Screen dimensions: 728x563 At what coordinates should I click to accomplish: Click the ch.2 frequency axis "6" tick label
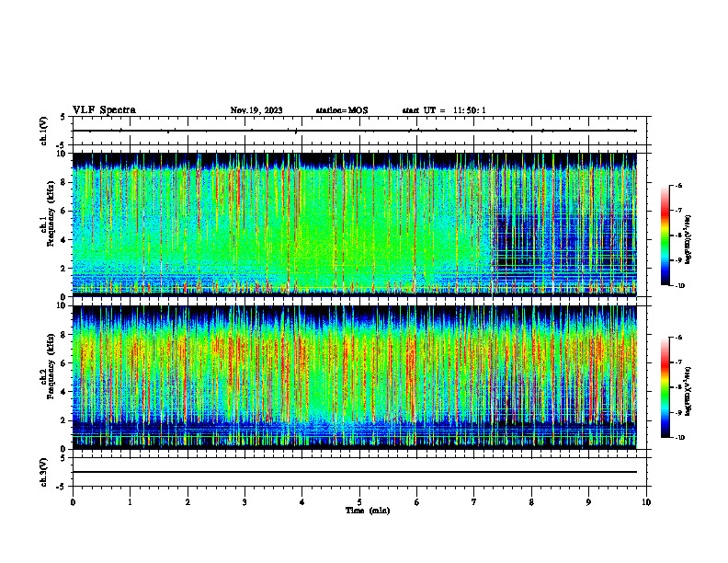pyautogui.click(x=63, y=363)
